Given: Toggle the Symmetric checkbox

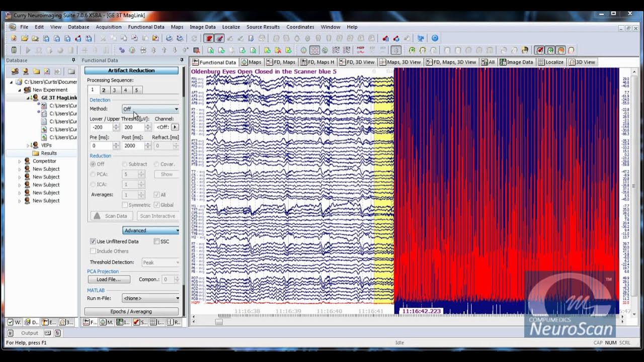Looking at the screenshot, I should pyautogui.click(x=125, y=205).
